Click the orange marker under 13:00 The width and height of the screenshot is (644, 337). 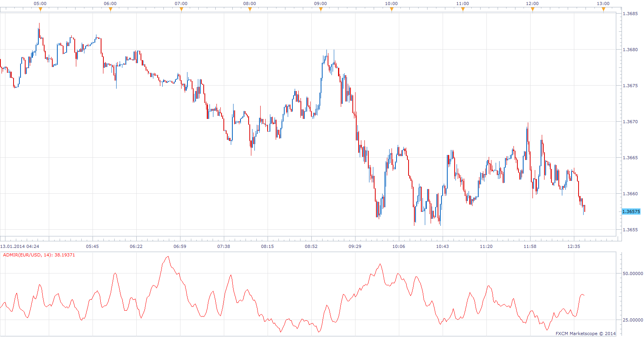click(603, 9)
